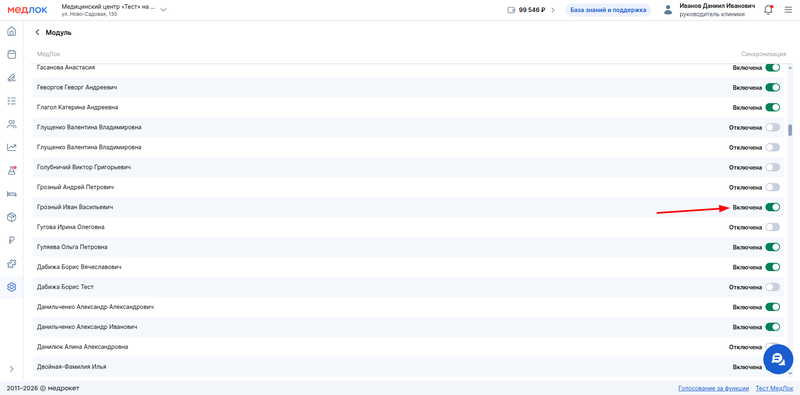The image size is (800, 395).
Task: Click the Тест МедЛок footer link
Action: point(774,388)
